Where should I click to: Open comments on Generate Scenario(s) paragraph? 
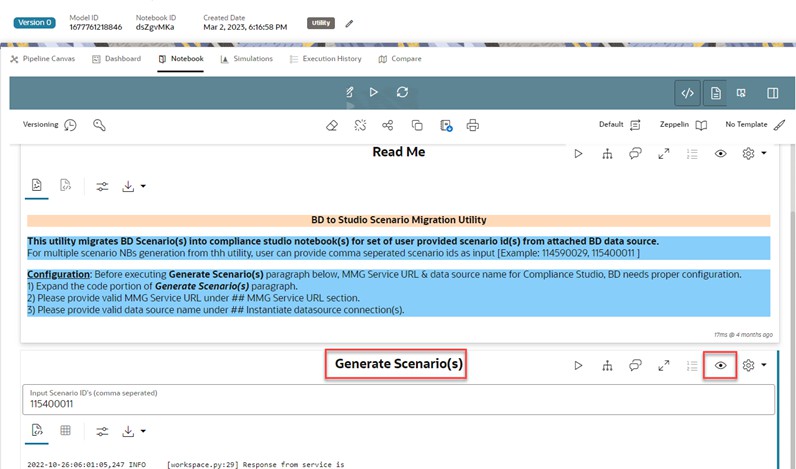pyautogui.click(x=635, y=365)
